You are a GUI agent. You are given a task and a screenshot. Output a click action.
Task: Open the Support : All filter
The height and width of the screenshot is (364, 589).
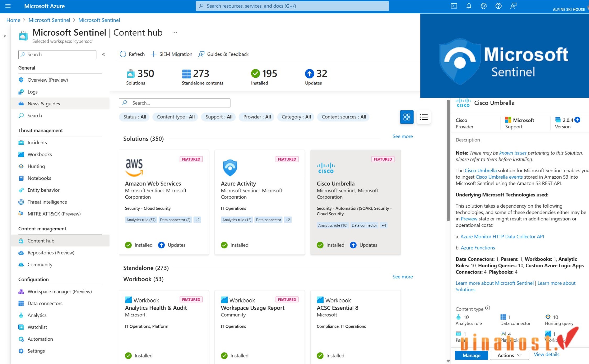pyautogui.click(x=219, y=117)
